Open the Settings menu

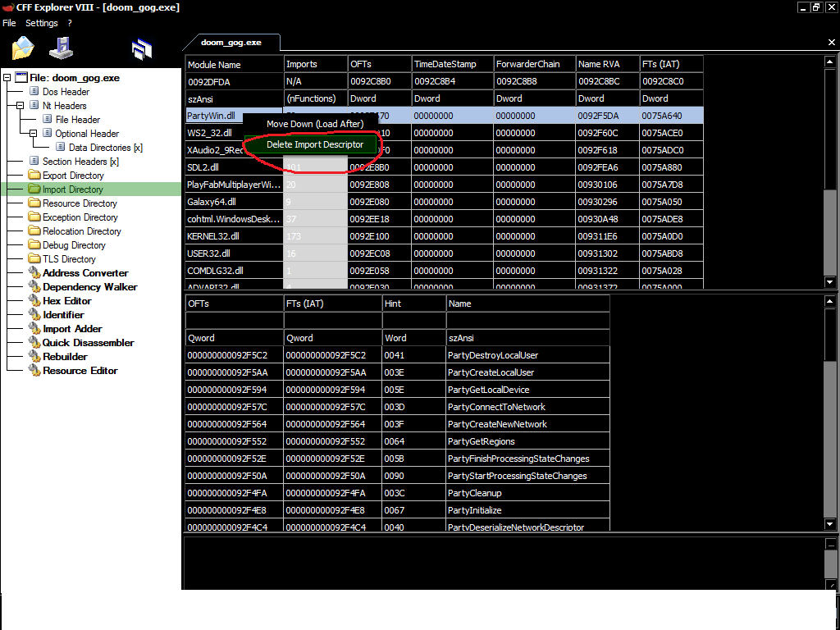click(41, 23)
